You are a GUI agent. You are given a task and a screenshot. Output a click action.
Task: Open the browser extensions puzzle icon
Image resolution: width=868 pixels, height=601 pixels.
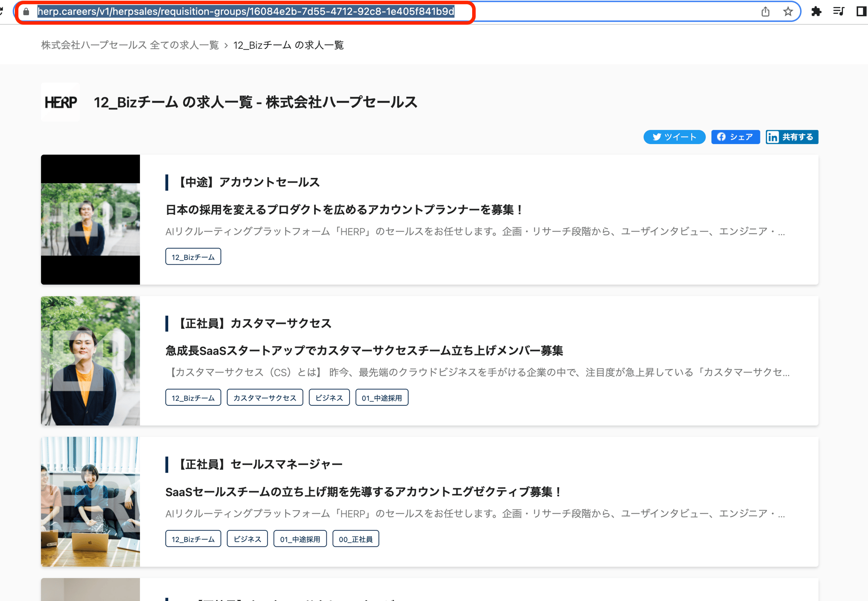pos(816,11)
